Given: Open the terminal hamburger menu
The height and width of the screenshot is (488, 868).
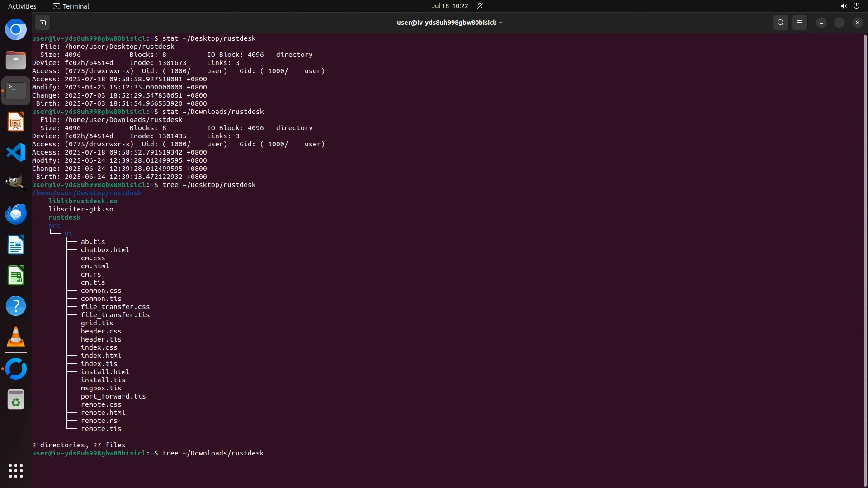Looking at the screenshot, I should (x=800, y=23).
